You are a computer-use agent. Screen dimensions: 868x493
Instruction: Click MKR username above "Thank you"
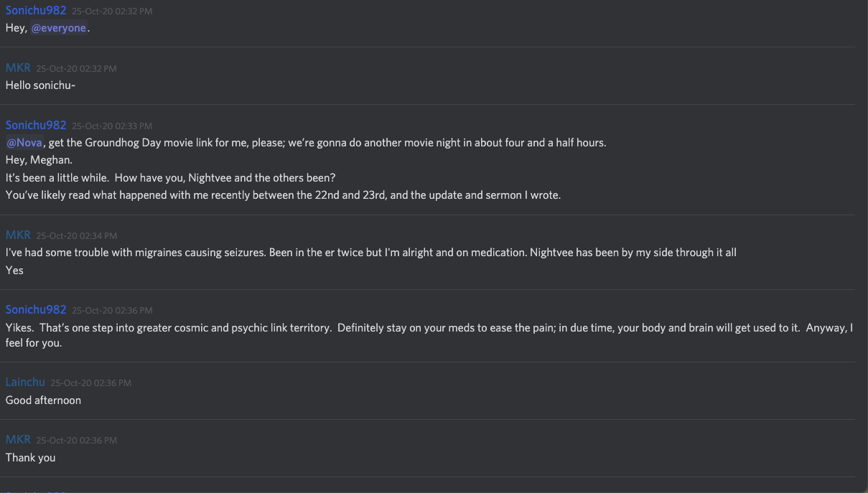click(18, 439)
